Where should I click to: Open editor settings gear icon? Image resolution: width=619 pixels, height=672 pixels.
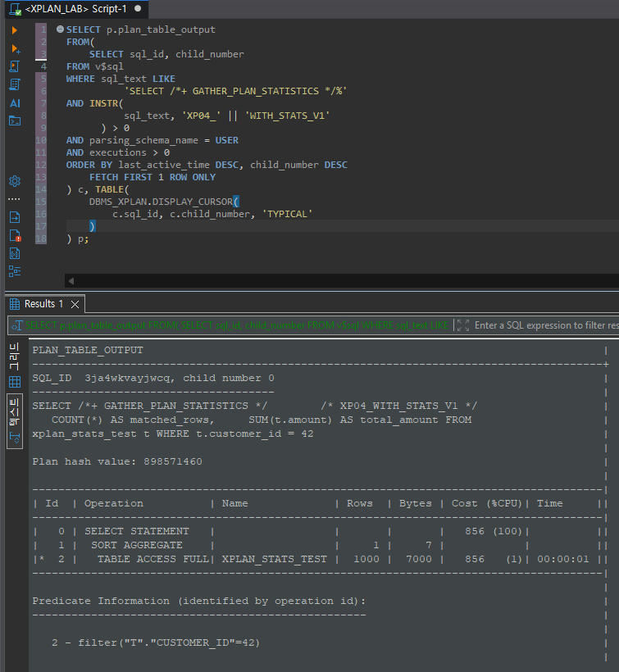tap(15, 181)
